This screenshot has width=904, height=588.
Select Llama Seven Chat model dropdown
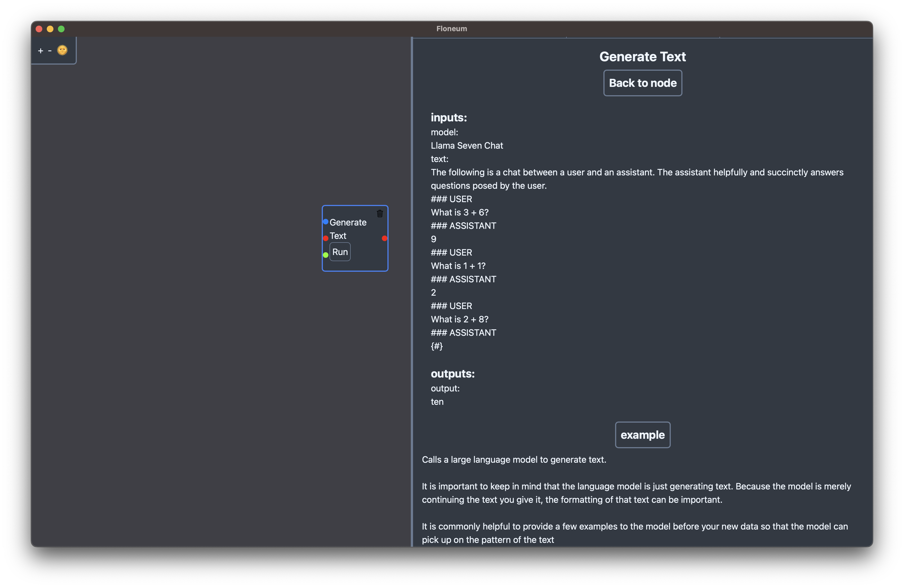click(467, 145)
